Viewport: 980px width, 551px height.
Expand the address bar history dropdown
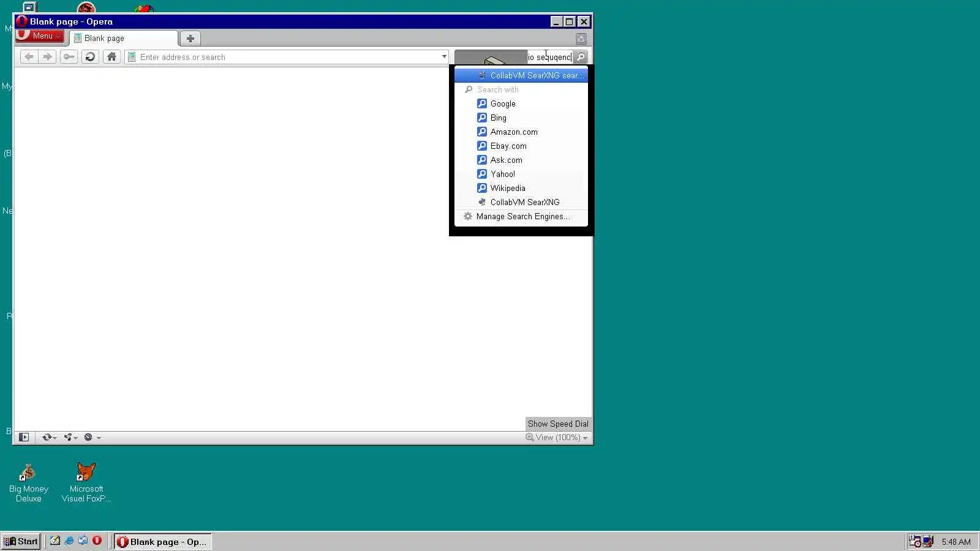(444, 57)
